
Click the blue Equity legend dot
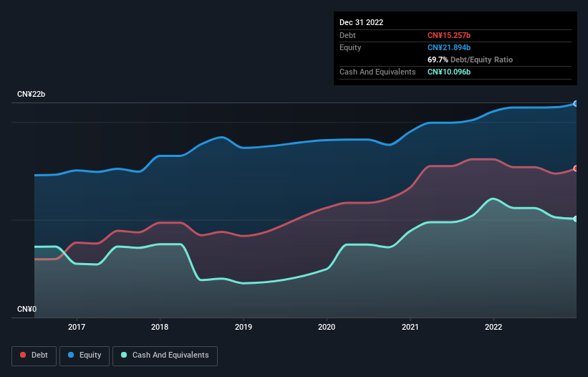point(71,355)
